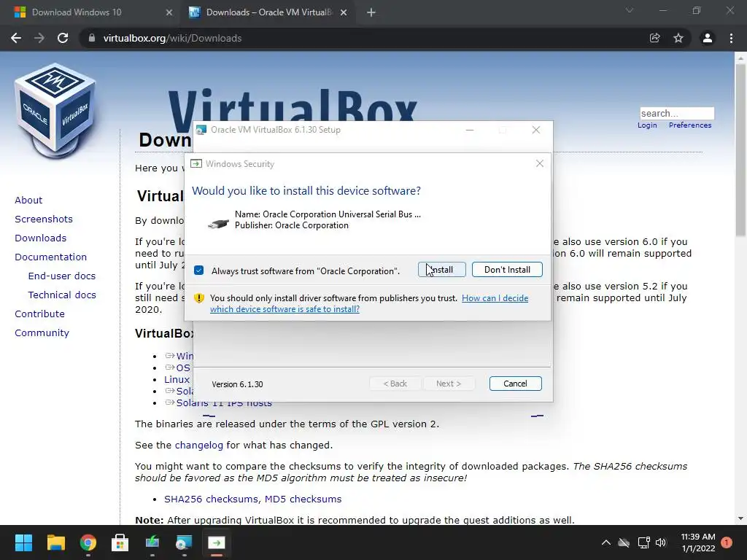Screen dimensions: 747x560
Task: Go to About in the sidebar
Action: [28, 200]
